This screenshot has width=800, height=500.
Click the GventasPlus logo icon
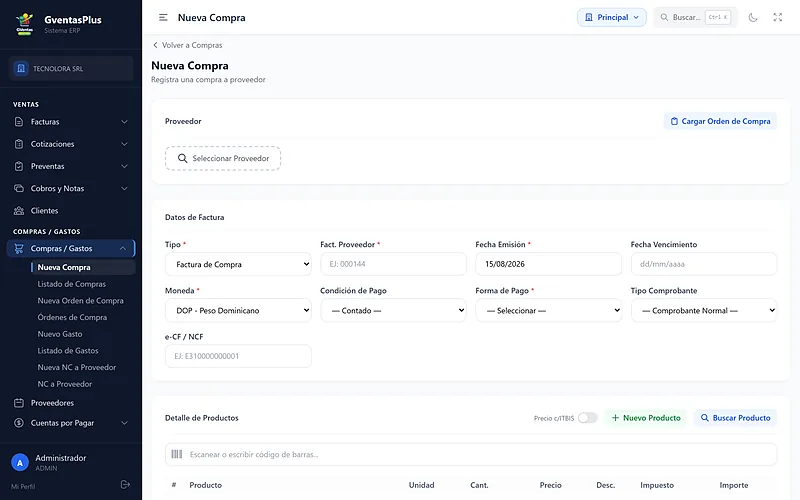pos(24,23)
